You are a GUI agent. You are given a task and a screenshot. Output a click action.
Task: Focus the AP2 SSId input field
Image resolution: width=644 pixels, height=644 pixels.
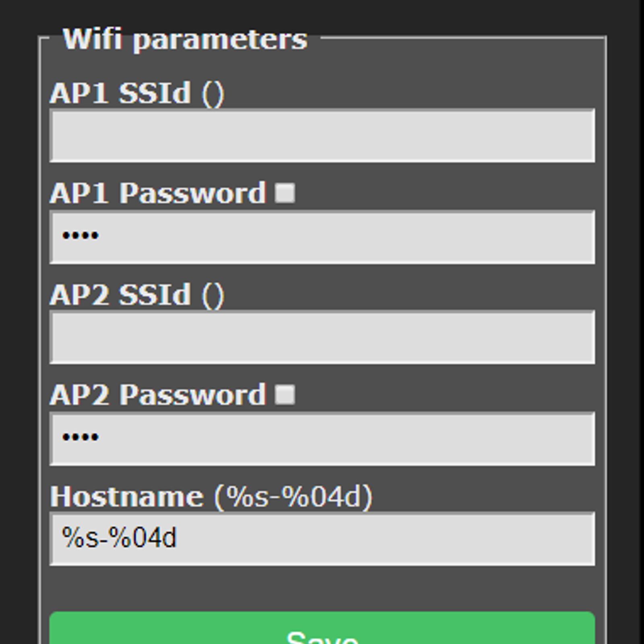[322, 337]
